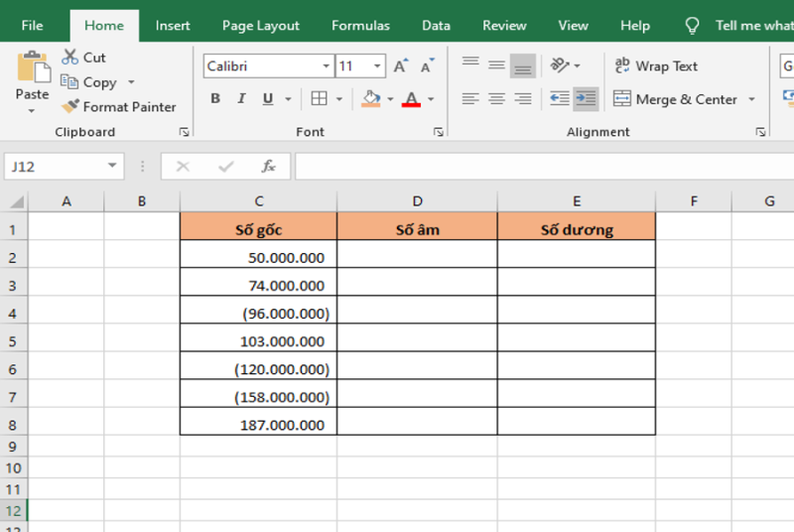Expand the borders dropdown arrow
The width and height of the screenshot is (794, 532).
[339, 98]
